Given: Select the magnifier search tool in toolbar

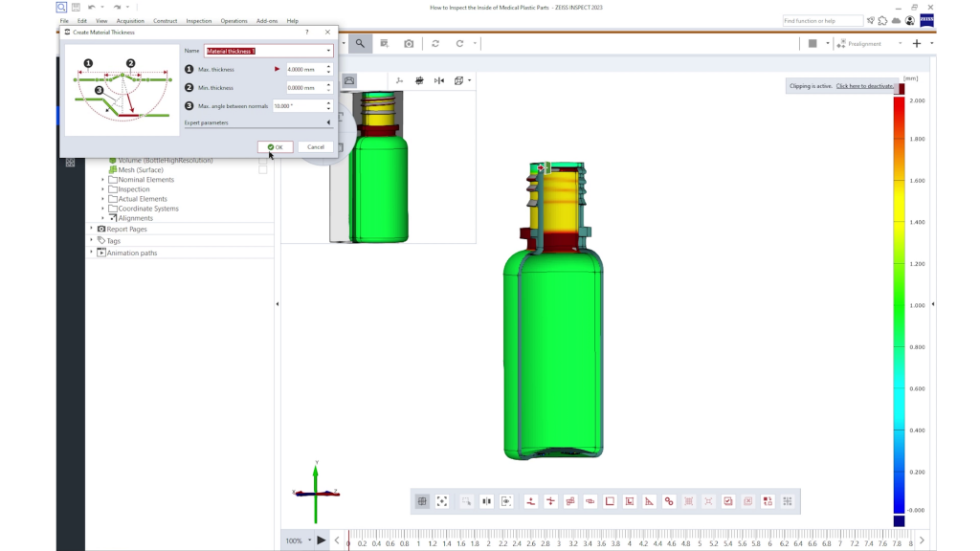Looking at the screenshot, I should coord(360,44).
